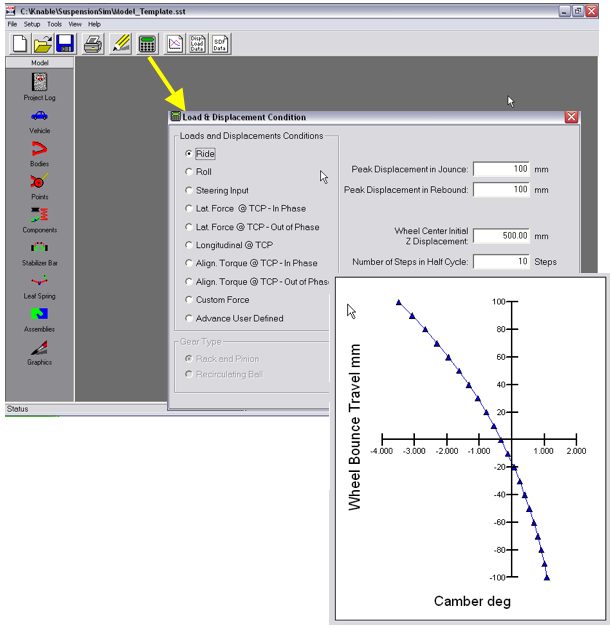612x627 pixels.
Task: Open the calculator load condition icon
Action: point(146,44)
